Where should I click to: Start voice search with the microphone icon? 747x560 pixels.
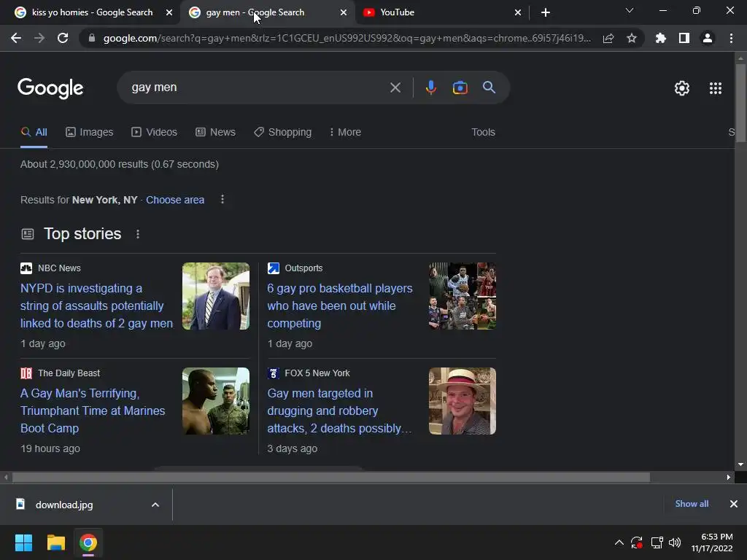[x=431, y=87]
